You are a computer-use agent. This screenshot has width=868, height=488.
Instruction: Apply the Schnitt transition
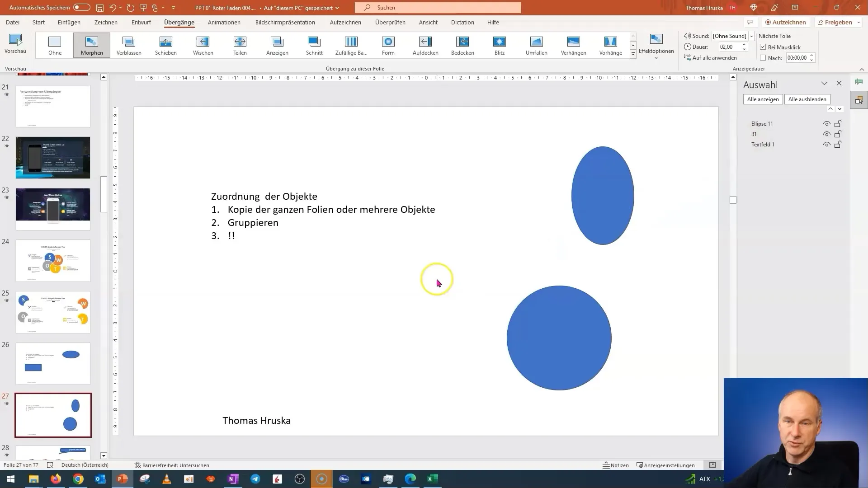pyautogui.click(x=314, y=45)
